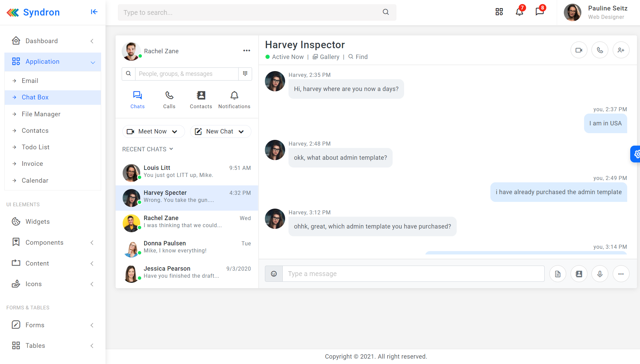The width and height of the screenshot is (640, 364).
Task: Open the emoji picker in message box
Action: (274, 274)
